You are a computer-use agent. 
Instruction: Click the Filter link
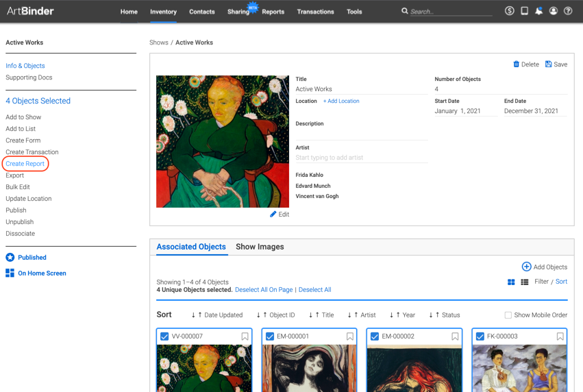point(541,282)
